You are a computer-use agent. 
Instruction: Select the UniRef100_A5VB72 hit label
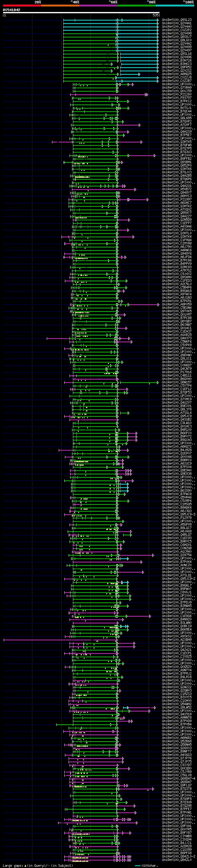[177, 189]
